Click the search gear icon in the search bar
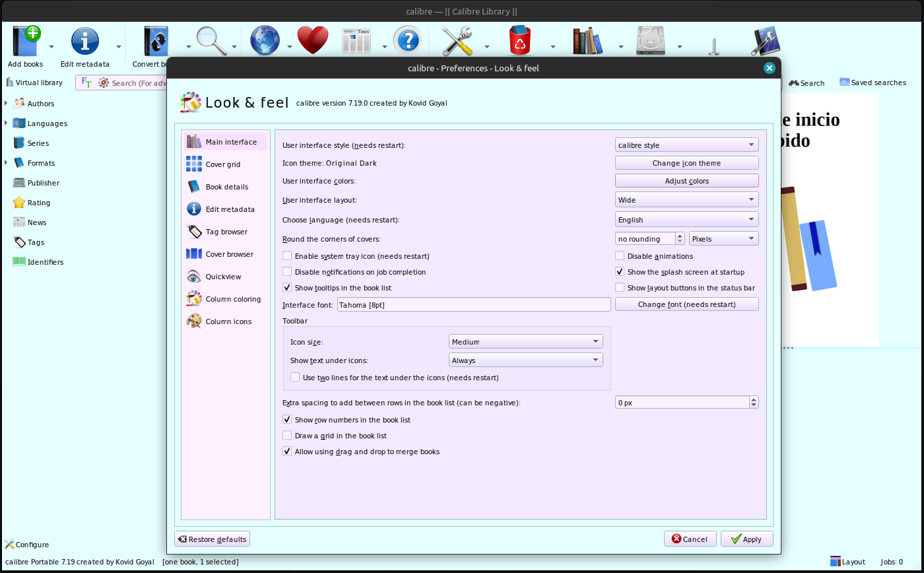 click(x=104, y=83)
